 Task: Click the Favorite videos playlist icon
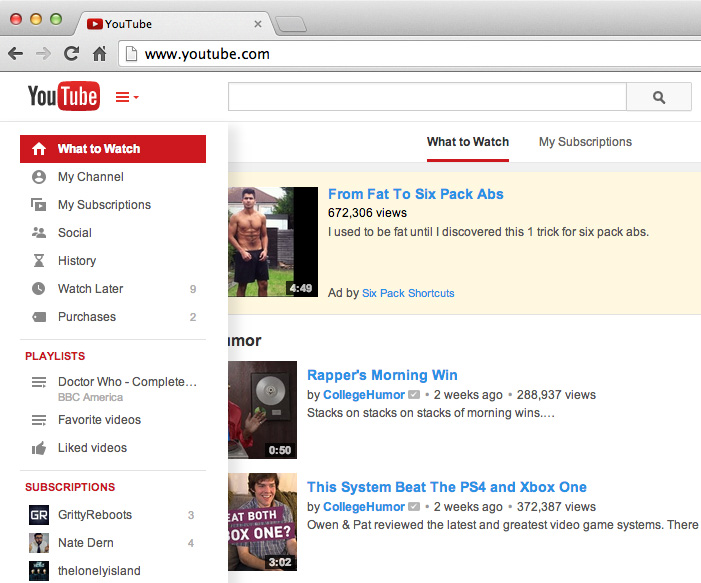pyautogui.click(x=39, y=420)
